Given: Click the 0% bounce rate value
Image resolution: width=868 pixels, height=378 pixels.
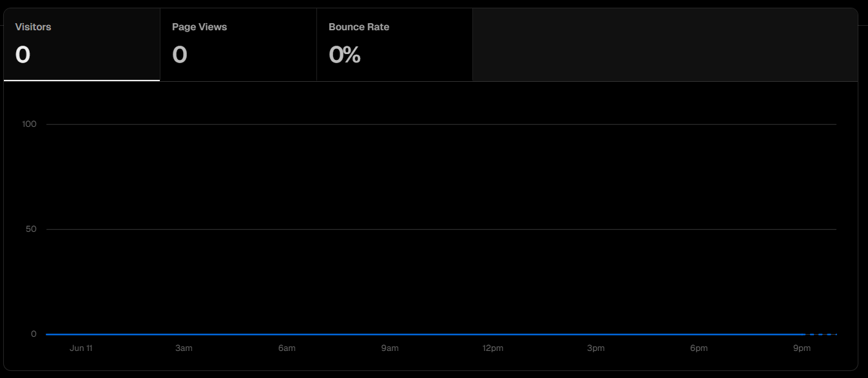Looking at the screenshot, I should [345, 55].
